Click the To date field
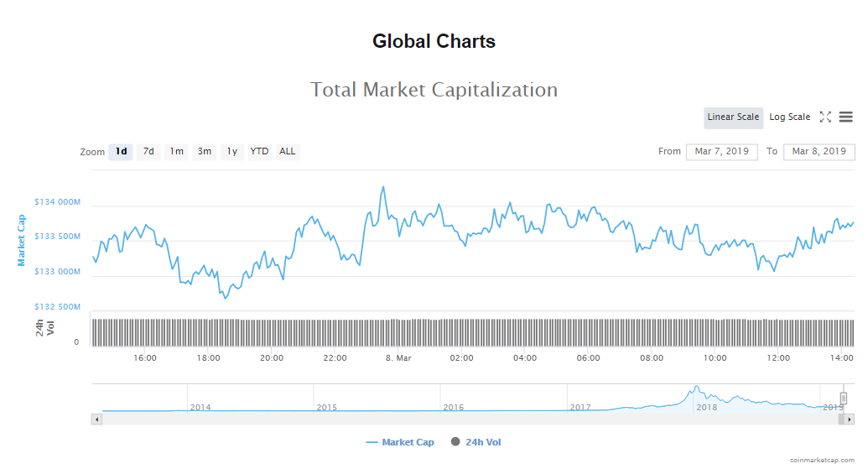The width and height of the screenshot is (868, 474). pyautogui.click(x=819, y=152)
